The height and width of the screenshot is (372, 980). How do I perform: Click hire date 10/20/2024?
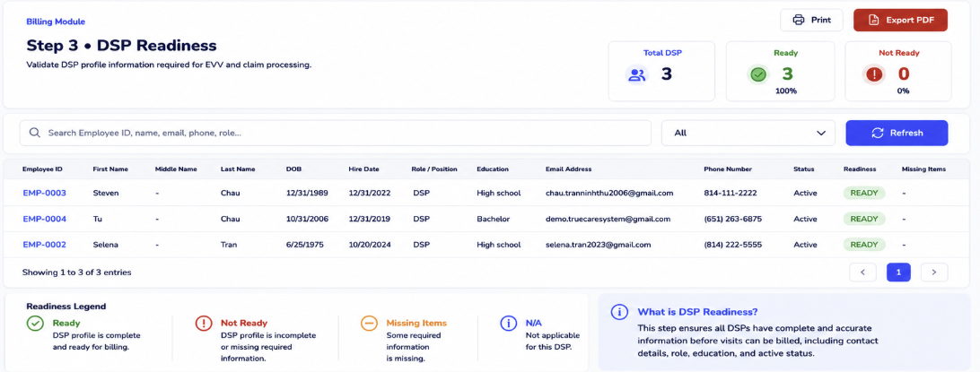(370, 245)
